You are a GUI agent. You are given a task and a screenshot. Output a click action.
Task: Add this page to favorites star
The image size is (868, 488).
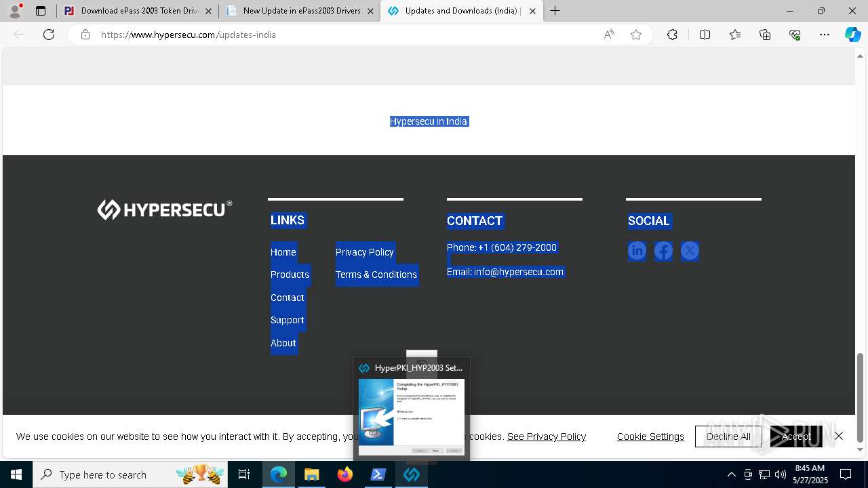click(x=636, y=35)
